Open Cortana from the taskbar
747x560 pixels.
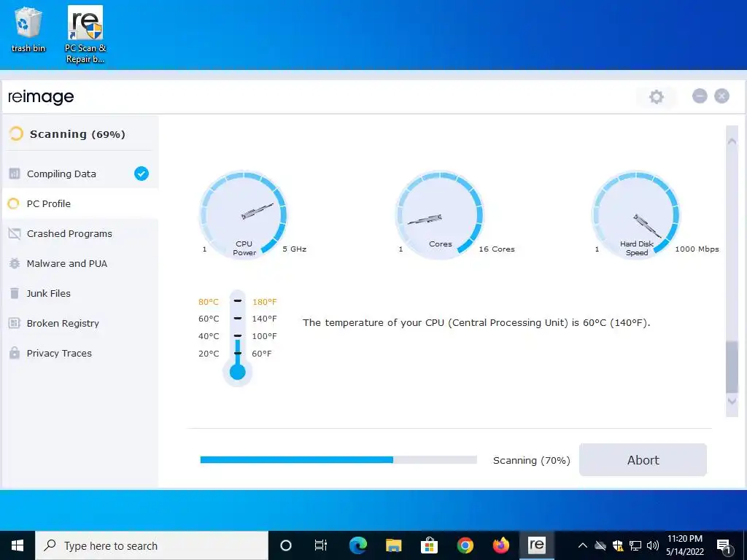(x=285, y=545)
